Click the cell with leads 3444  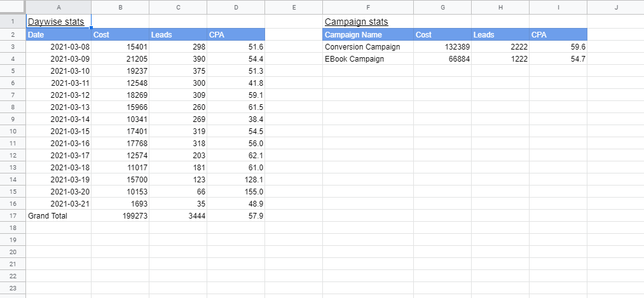(x=178, y=215)
